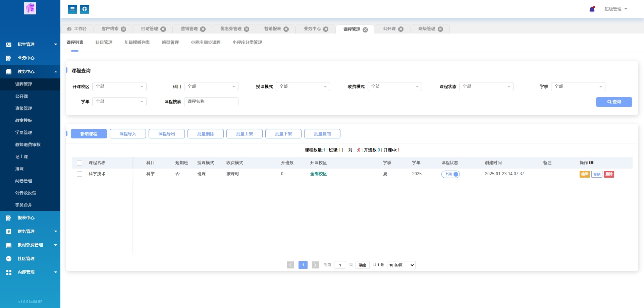The height and width of the screenshot is (308, 644).
Task: Click the 内部管理 sidebar icon
Action: coord(9,272)
